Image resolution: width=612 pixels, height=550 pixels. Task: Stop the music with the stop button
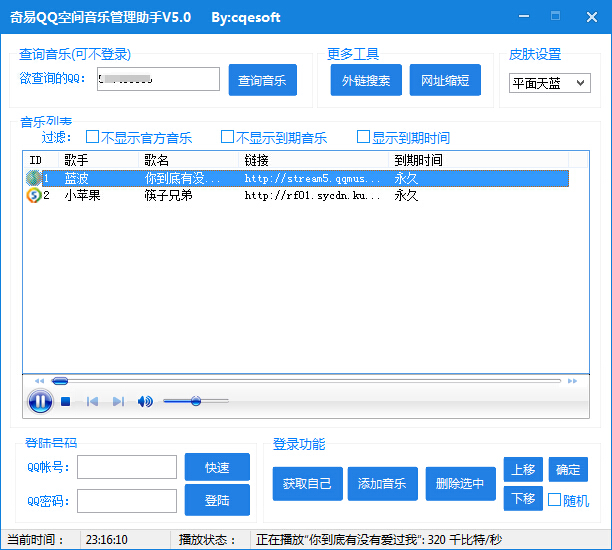tap(66, 402)
